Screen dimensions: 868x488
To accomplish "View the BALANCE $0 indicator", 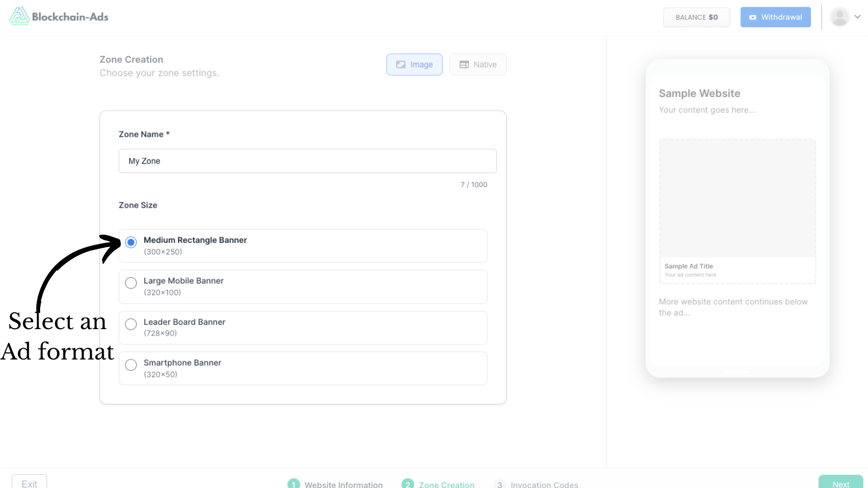I will point(697,17).
